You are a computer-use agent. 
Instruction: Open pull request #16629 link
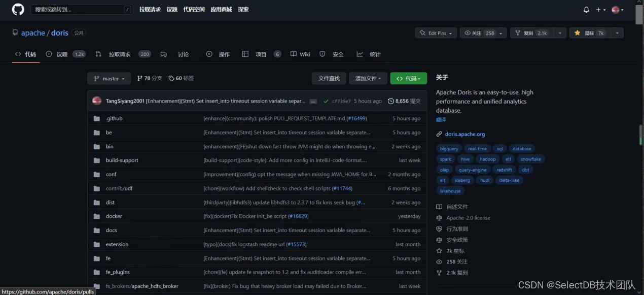298,216
